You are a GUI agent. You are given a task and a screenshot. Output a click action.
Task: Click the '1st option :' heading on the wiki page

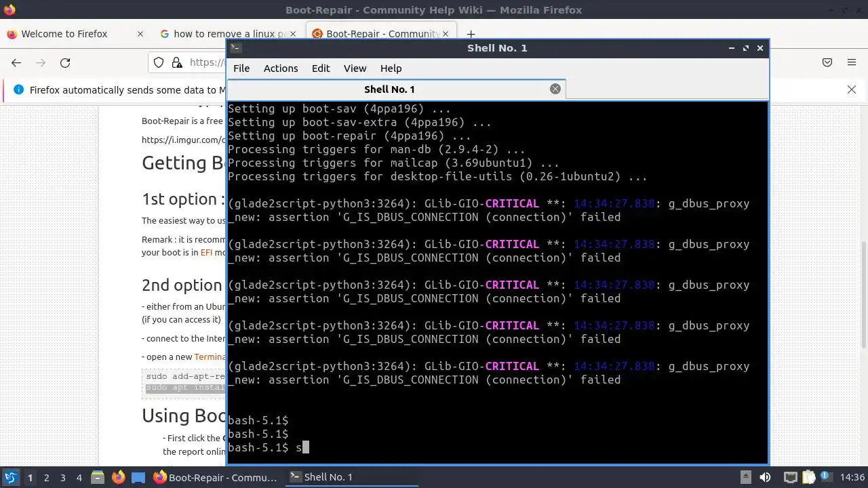coord(183,199)
